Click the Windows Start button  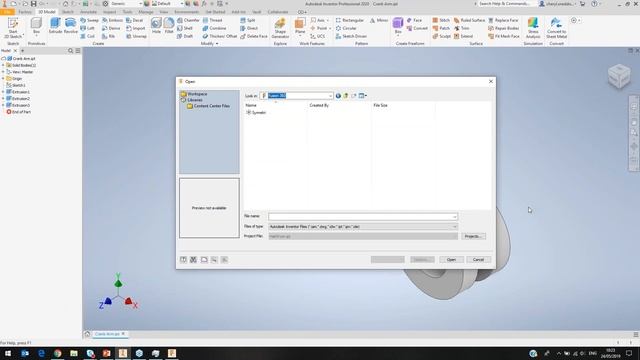click(x=8, y=353)
